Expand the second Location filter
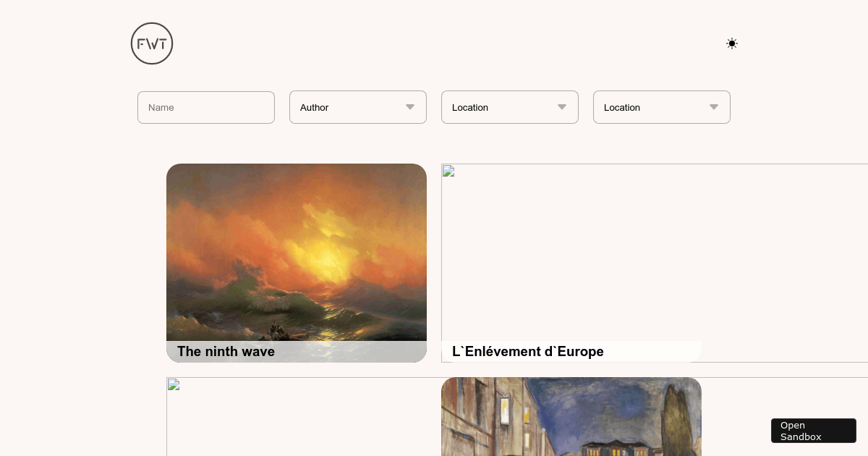 662,107
